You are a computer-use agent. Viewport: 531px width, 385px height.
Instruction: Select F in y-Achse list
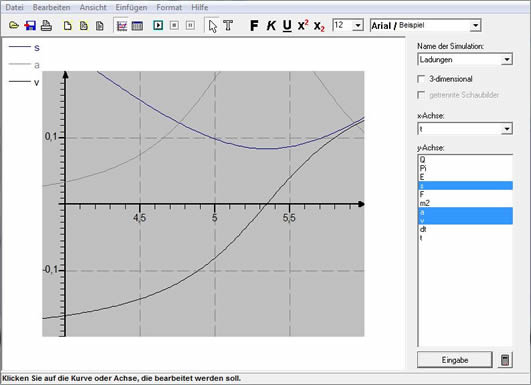pos(465,194)
